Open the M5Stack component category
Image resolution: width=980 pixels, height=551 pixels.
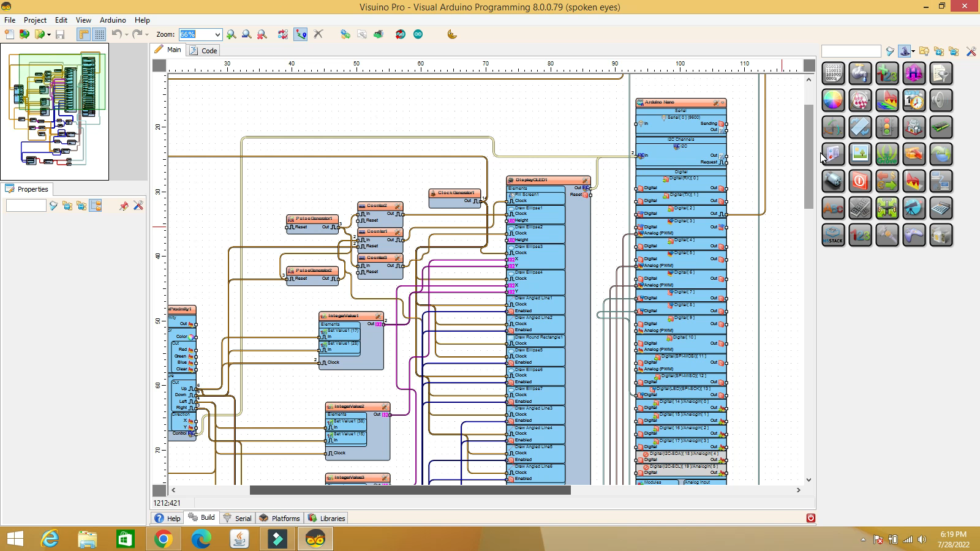(833, 235)
